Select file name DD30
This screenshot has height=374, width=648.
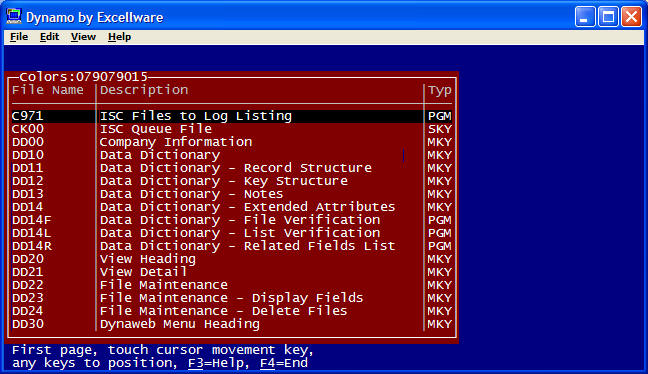click(28, 324)
